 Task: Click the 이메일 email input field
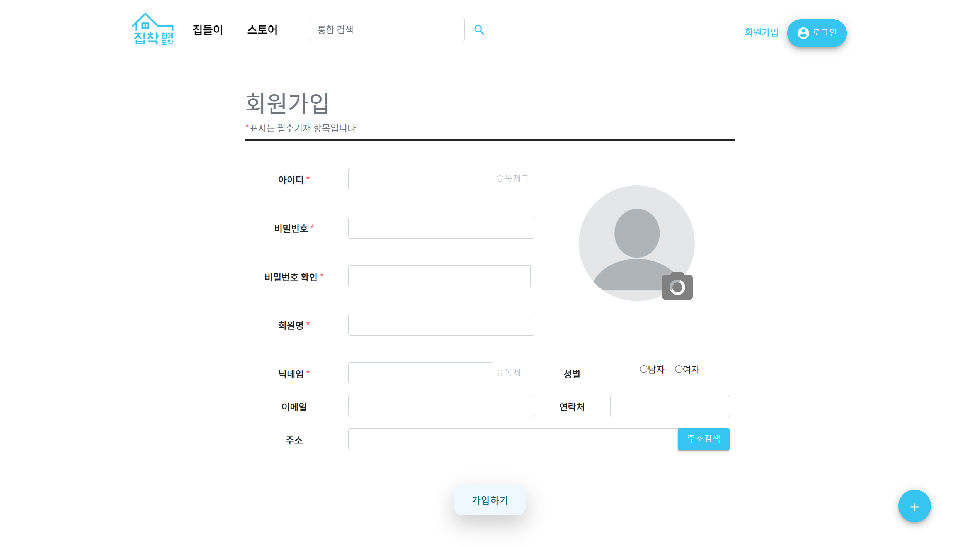pos(441,406)
